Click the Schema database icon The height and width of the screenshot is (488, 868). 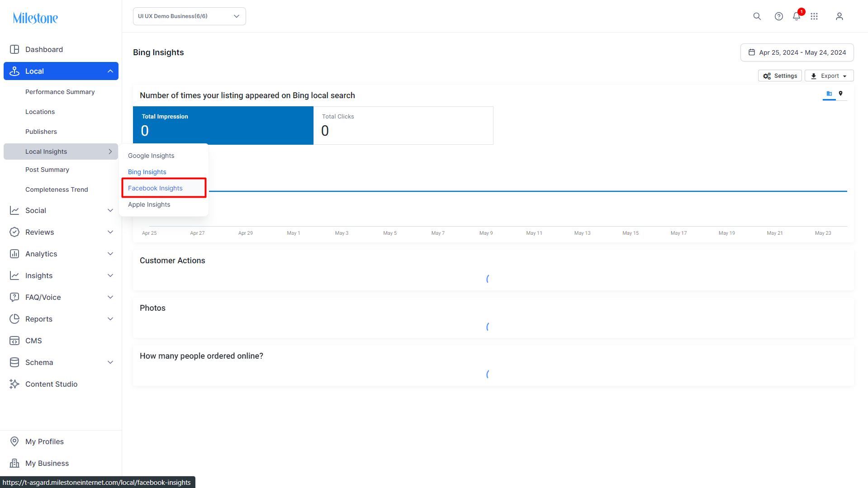coord(14,362)
